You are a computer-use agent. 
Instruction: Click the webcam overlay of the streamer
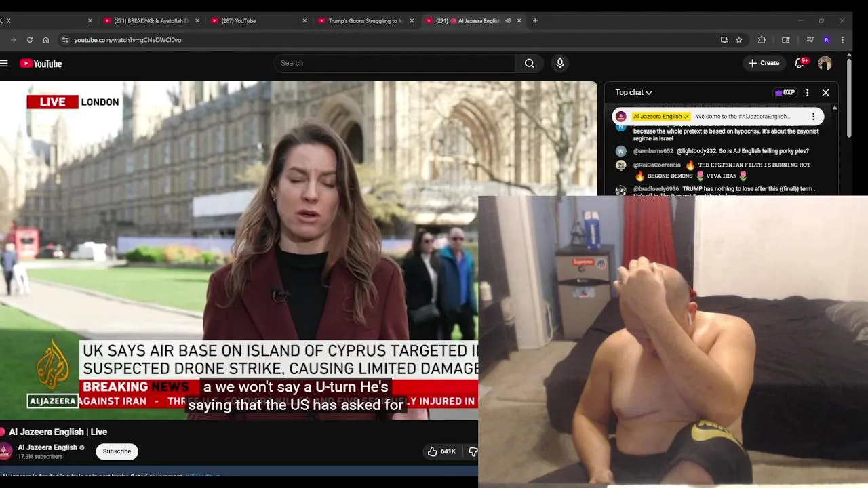pyautogui.click(x=673, y=342)
